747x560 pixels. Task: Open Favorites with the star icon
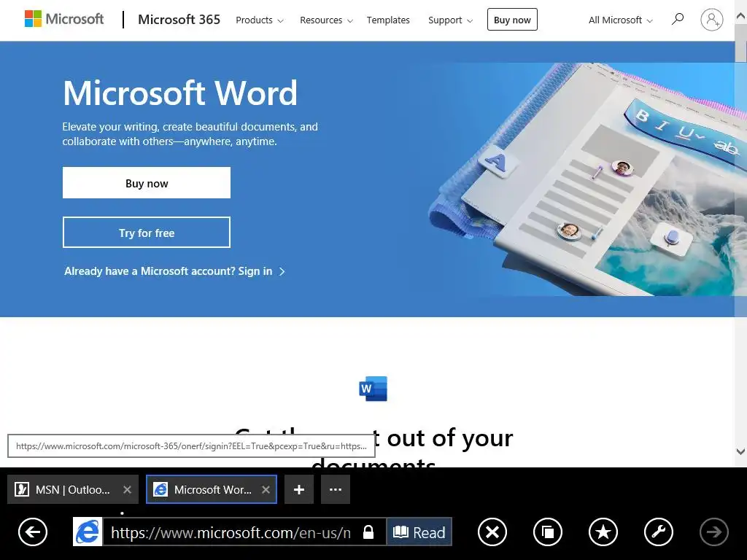pyautogui.click(x=603, y=532)
